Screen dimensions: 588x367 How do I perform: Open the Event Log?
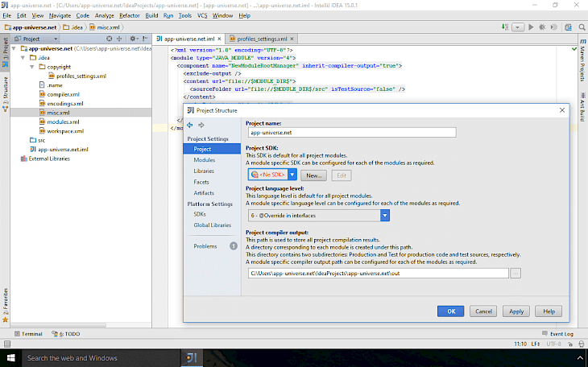tap(557, 334)
